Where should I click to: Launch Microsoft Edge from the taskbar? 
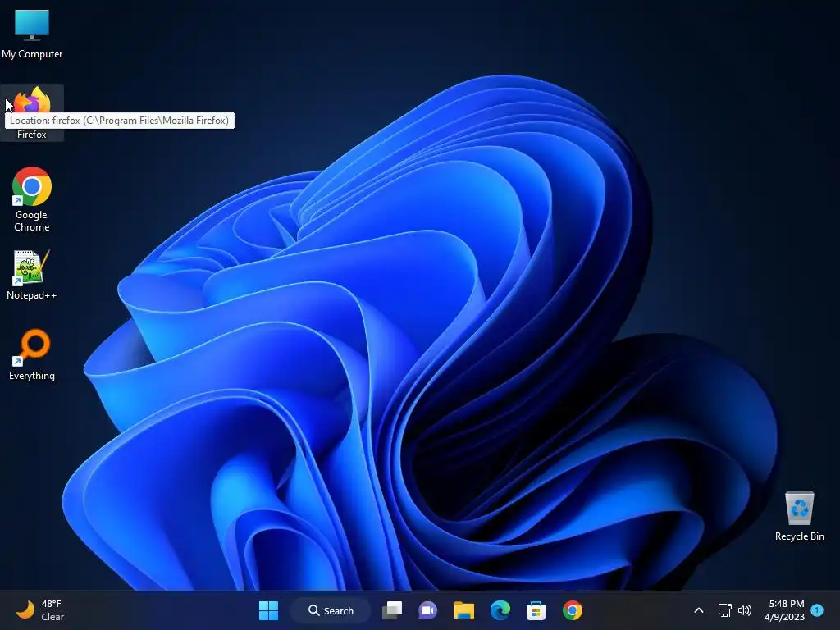pyautogui.click(x=500, y=610)
